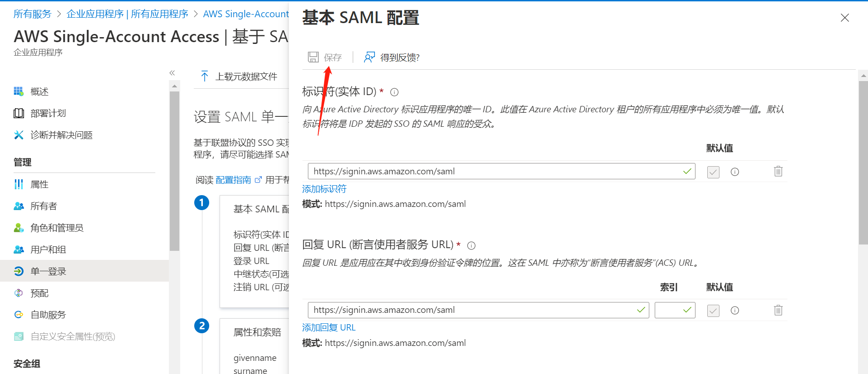The image size is (868, 374).
Task: Click the 所有者 people icon
Action: coord(19,206)
